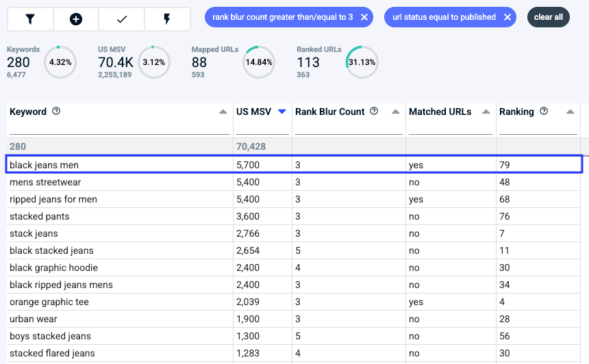The image size is (589, 364).
Task: Select the orange graphic tee keyword
Action: coord(49,302)
